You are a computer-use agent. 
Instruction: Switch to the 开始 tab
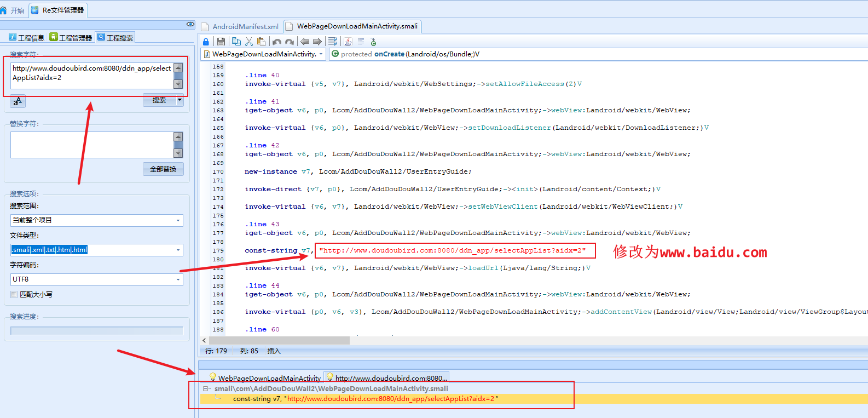[13, 10]
